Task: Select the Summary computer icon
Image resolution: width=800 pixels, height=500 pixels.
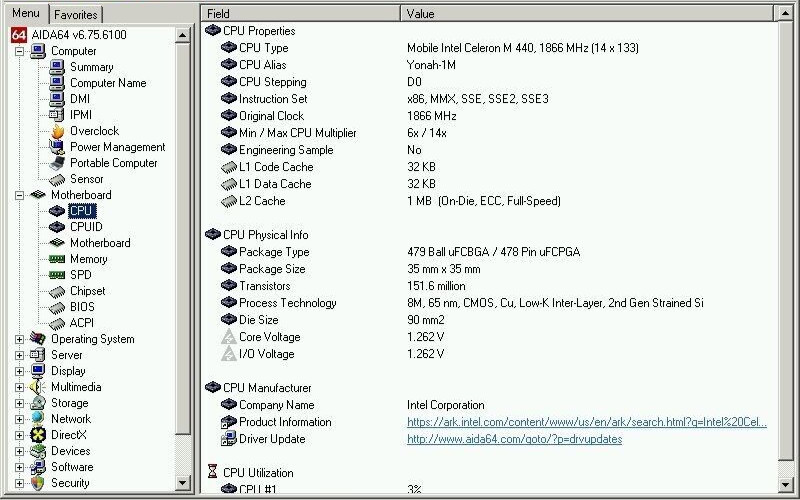Action: point(57,67)
